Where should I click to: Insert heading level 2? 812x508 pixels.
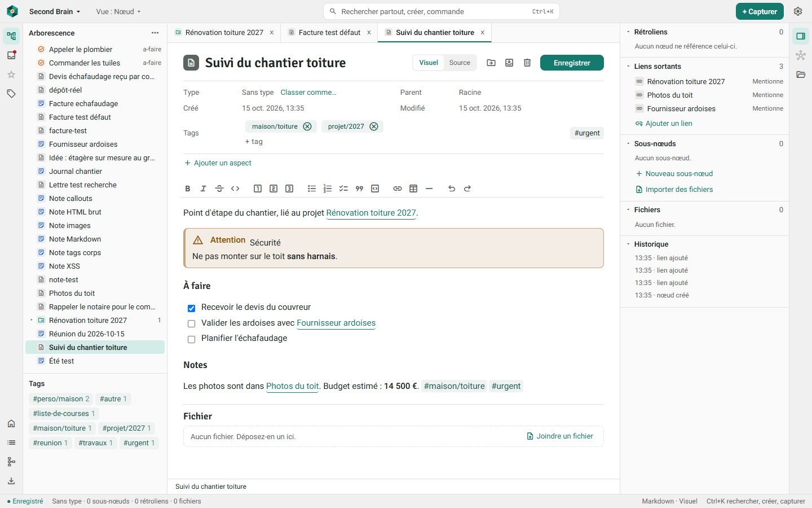tap(273, 189)
